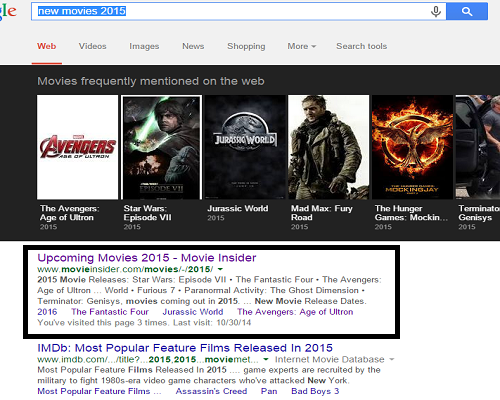
Task: Click the 'Internet Movie Database' label
Action: tap(329, 360)
